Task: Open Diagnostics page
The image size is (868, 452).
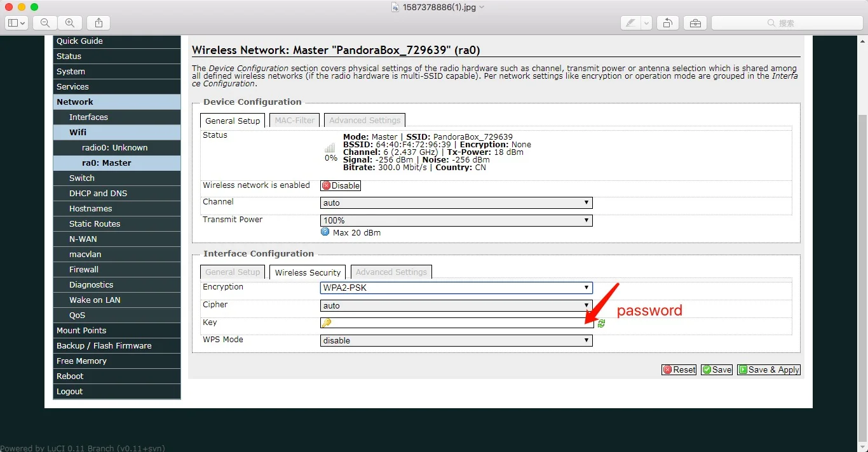Action: [117, 285]
